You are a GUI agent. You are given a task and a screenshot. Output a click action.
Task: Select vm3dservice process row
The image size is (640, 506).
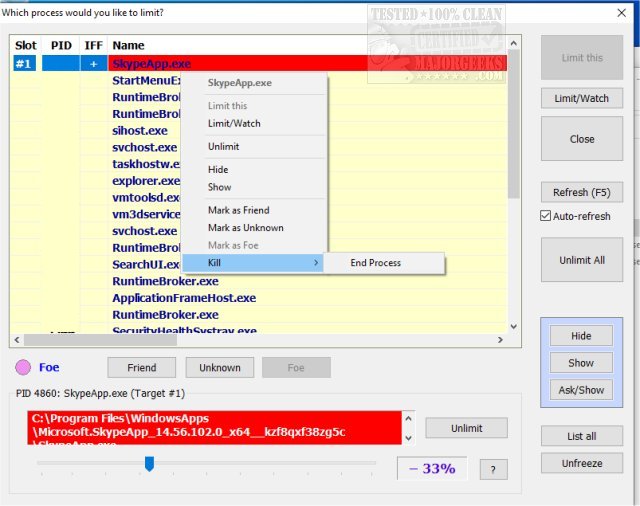146,214
